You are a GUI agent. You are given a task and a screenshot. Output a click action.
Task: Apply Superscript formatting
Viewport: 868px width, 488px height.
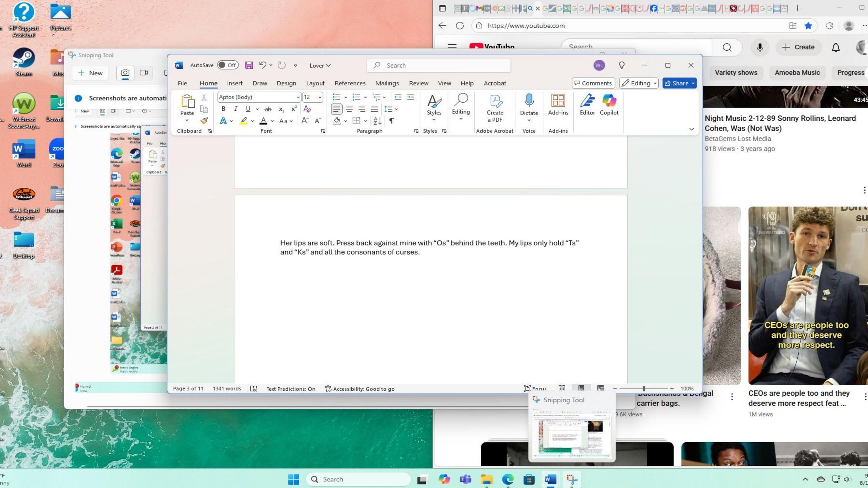(294, 109)
